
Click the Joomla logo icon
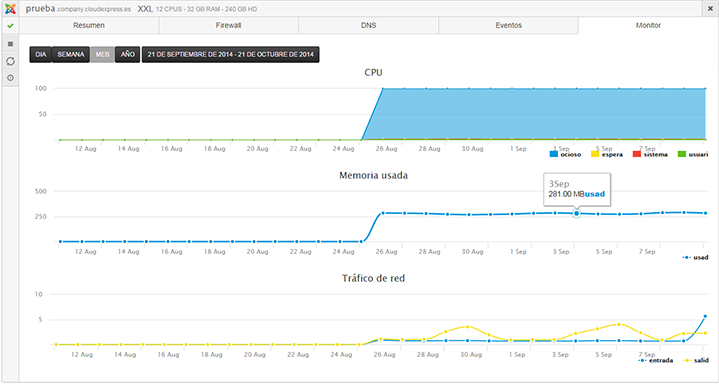click(10, 9)
